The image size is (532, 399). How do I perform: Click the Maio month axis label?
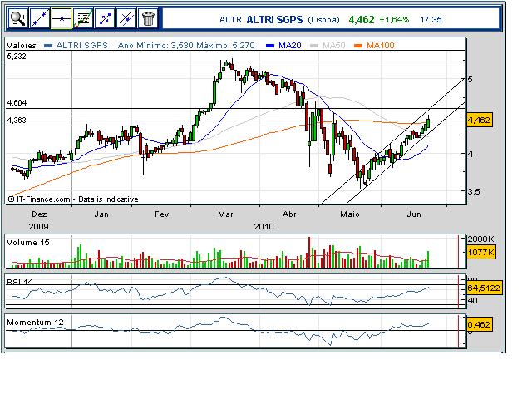click(350, 214)
